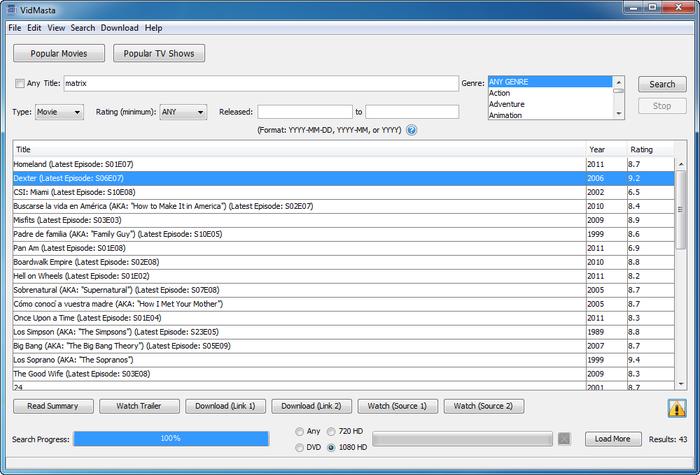This screenshot has width=700, height=475.
Task: Select the Misfits row
Action: [344, 220]
